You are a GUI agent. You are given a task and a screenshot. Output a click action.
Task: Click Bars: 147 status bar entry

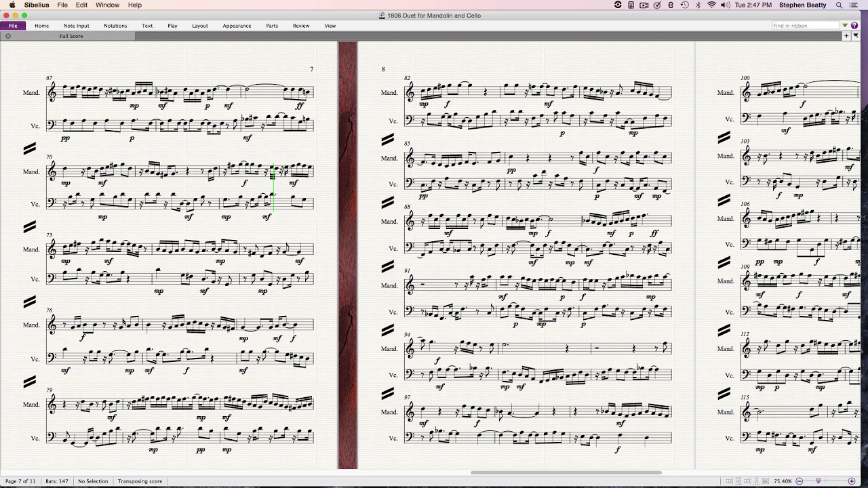pos(57,481)
